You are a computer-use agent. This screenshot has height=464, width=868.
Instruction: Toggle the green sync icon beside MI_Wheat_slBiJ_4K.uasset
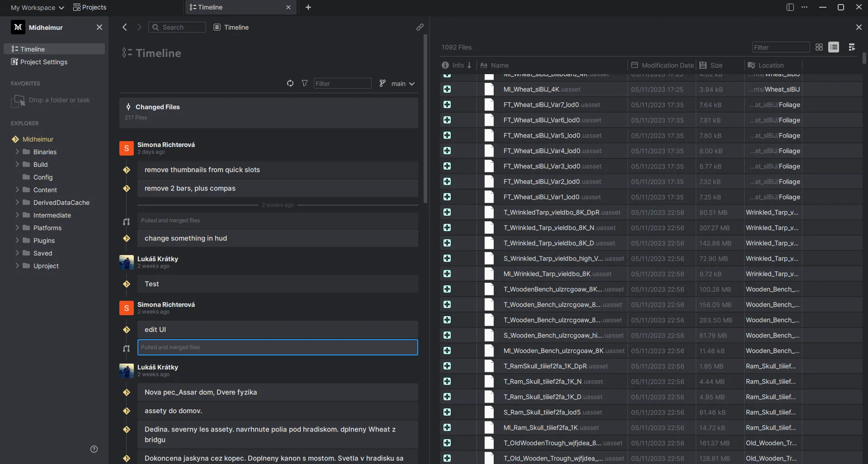(447, 89)
